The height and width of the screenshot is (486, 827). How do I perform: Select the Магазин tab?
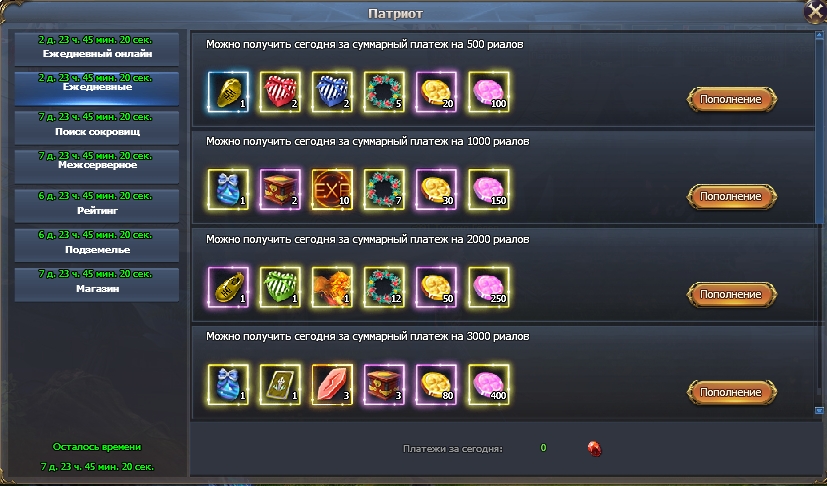click(x=97, y=284)
